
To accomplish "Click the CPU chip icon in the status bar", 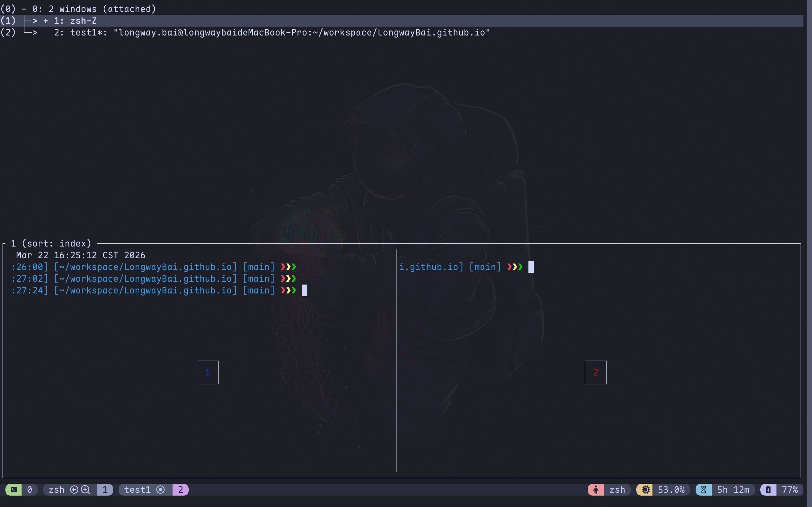I will [645, 490].
